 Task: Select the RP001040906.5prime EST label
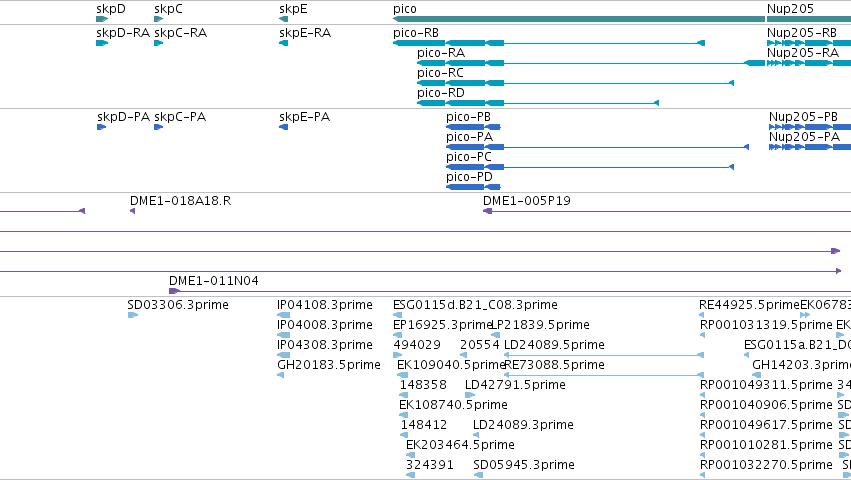[766, 406]
